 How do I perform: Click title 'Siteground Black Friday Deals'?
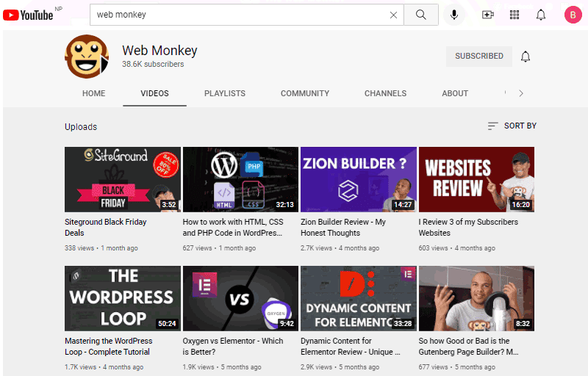point(105,228)
